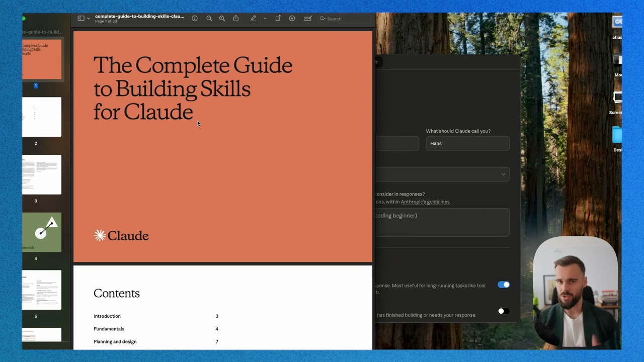This screenshot has width=644, height=362.
Task: Click the page number 7 next to Planning
Action: pos(217,341)
